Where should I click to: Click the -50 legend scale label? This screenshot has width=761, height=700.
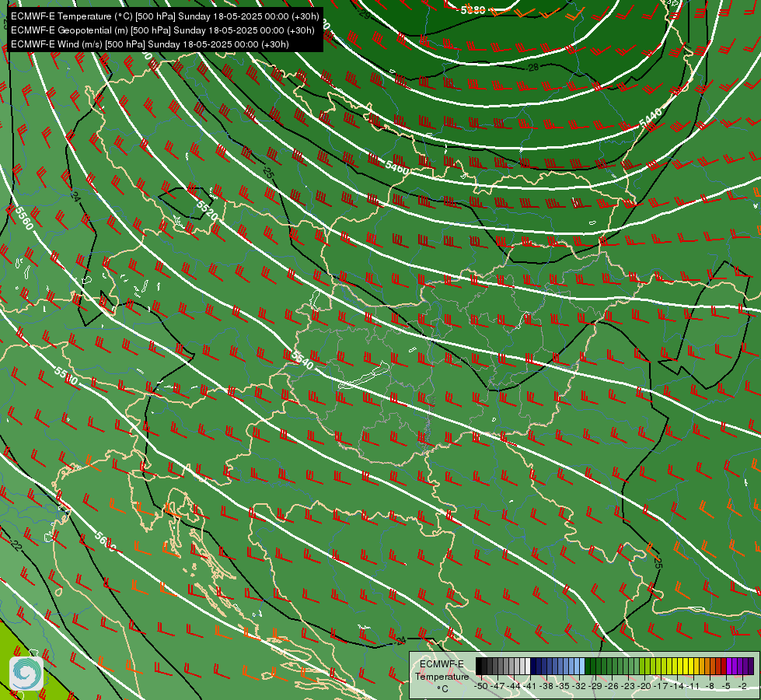[481, 687]
